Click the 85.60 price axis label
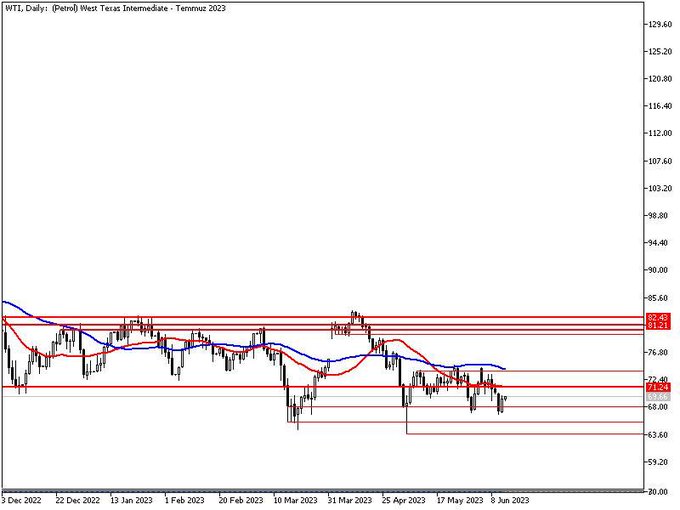 tap(660, 298)
